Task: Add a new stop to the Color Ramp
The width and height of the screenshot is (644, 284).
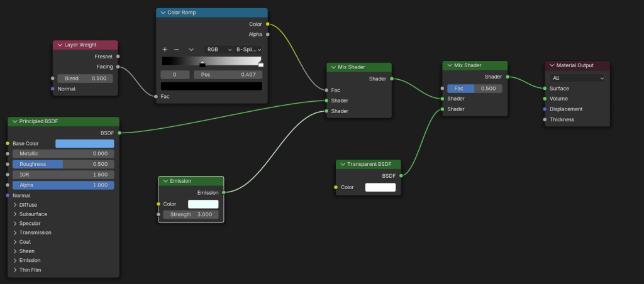Action: 165,49
